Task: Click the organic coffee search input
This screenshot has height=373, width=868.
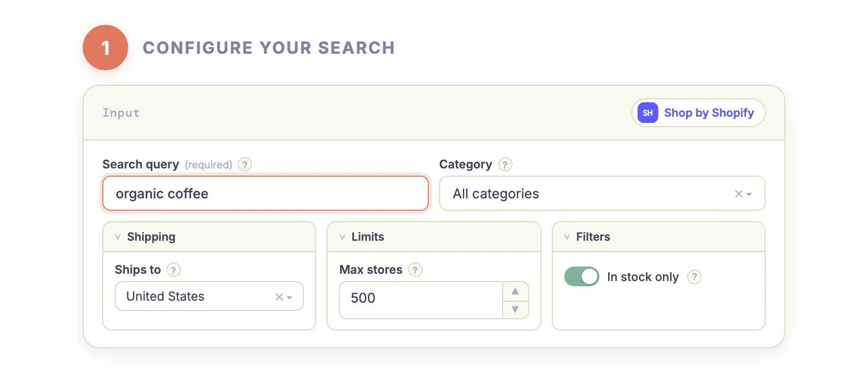Action: (265, 193)
